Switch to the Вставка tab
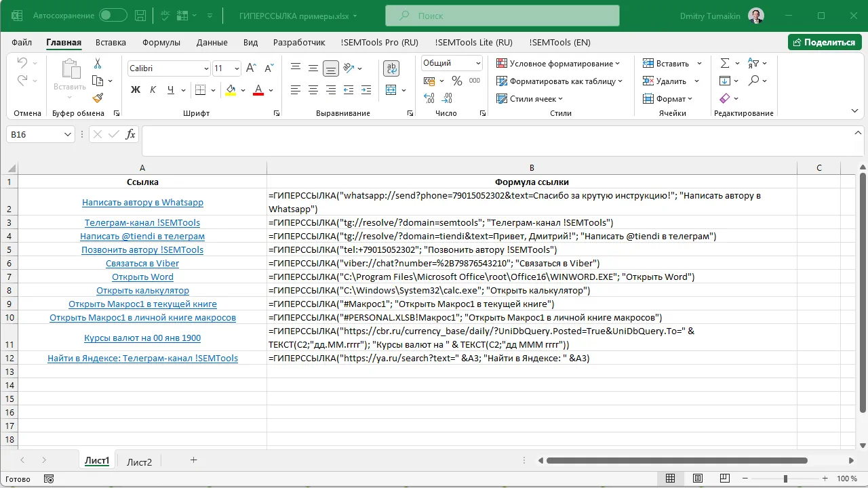Screen dimensions: 868x488 [x=111, y=42]
